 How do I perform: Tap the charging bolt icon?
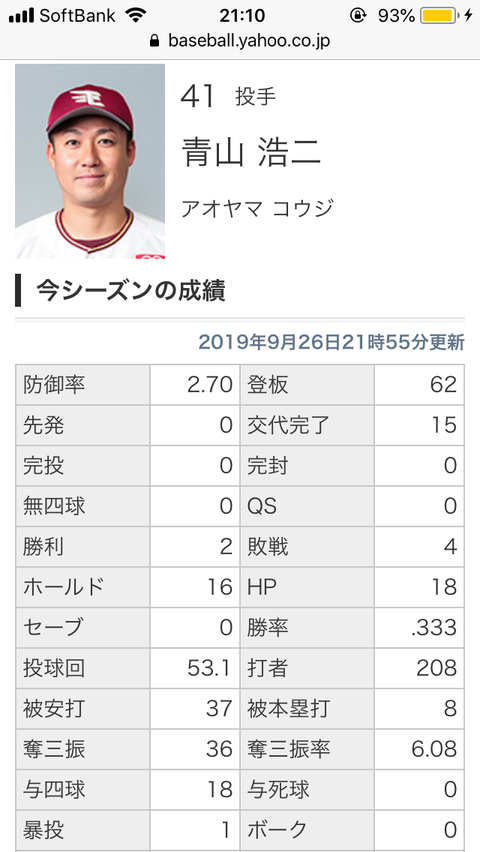point(469,16)
